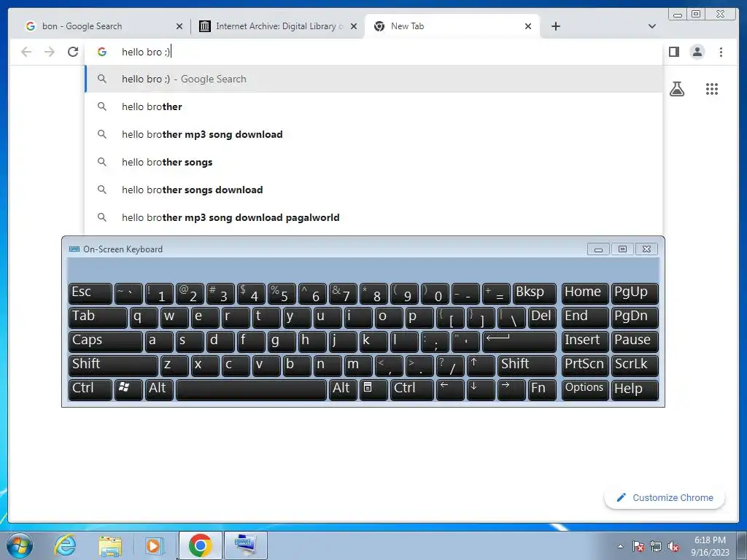The height and width of the screenshot is (560, 747).
Task: Toggle the right Shift key
Action: [x=527, y=365]
